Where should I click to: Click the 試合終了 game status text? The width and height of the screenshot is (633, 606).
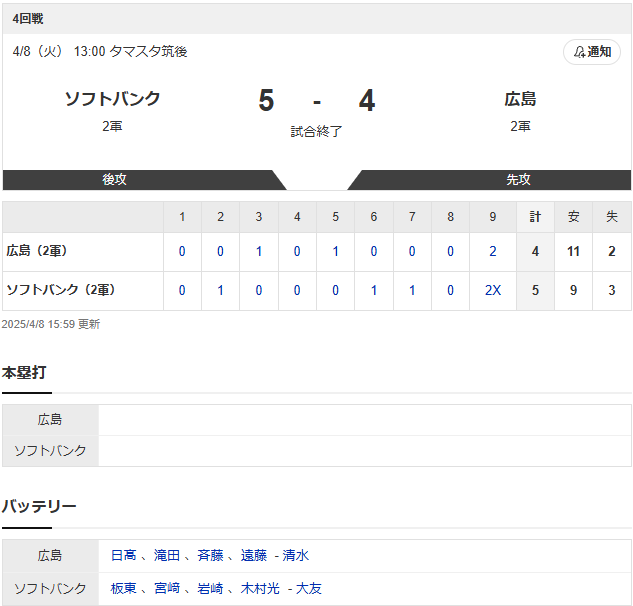[x=316, y=131]
